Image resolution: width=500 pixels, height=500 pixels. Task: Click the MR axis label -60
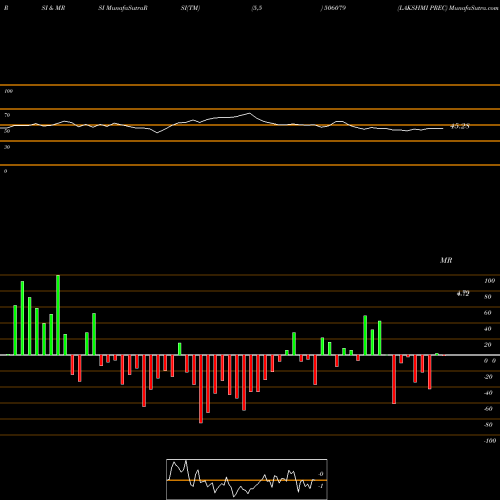point(488,409)
